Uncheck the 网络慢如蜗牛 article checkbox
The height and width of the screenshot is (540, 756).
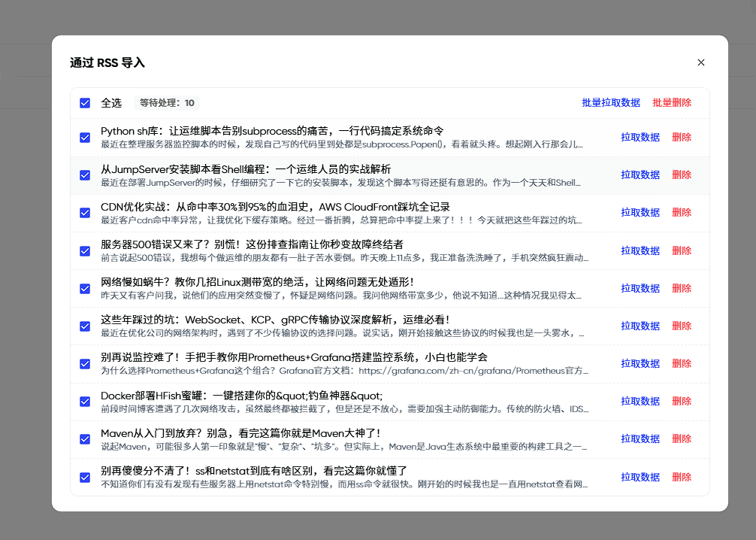[x=85, y=288]
